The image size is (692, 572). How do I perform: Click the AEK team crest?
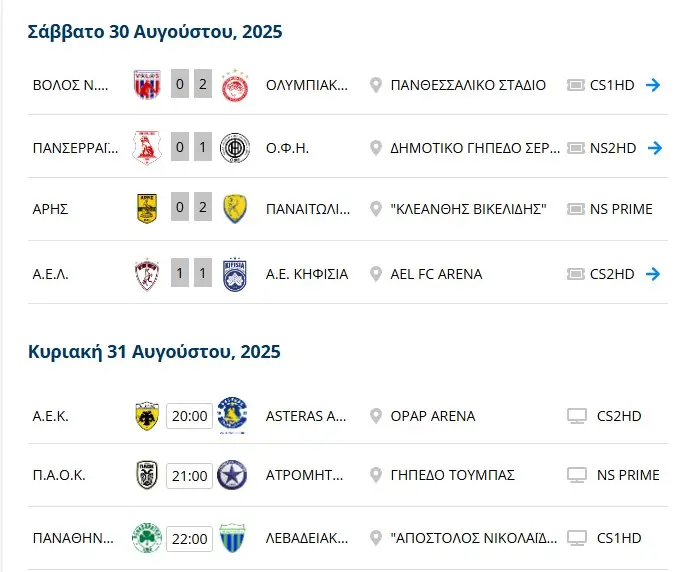(x=148, y=416)
